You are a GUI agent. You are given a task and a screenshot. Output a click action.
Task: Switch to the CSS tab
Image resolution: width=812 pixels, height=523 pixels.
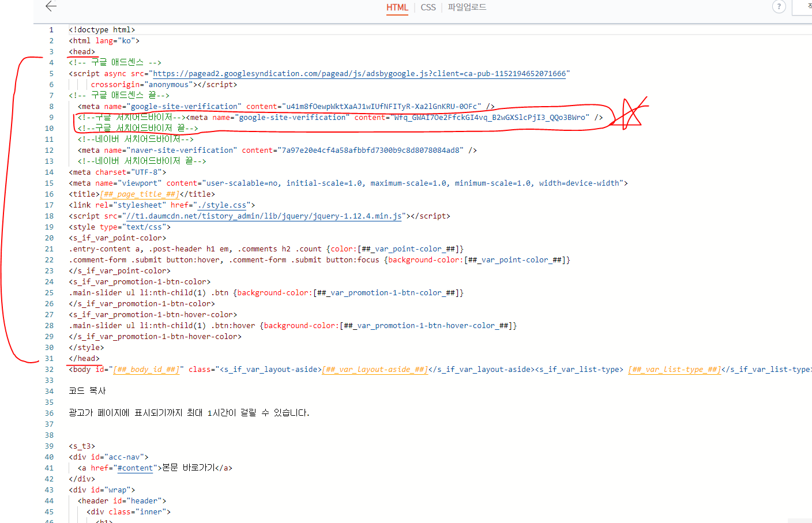(x=428, y=7)
